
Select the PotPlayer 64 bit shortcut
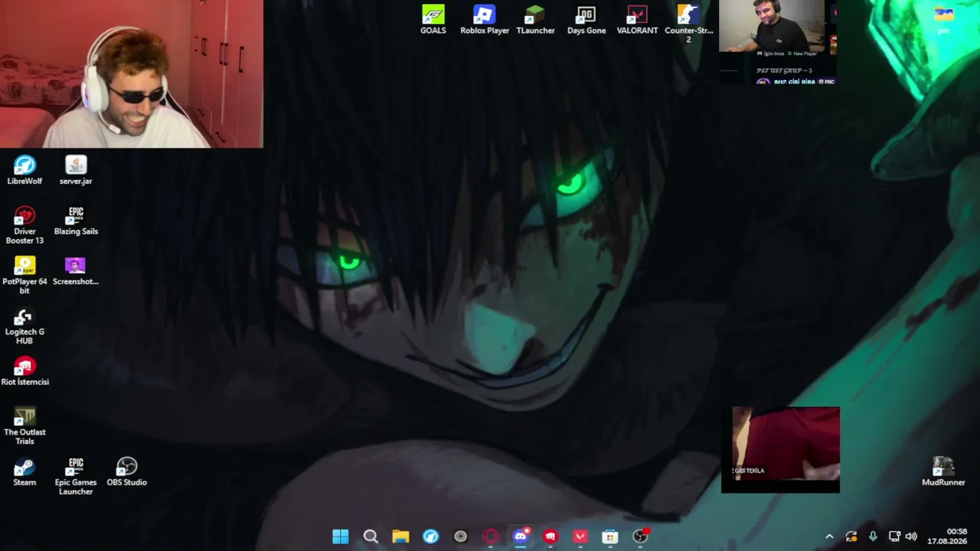[x=24, y=275]
